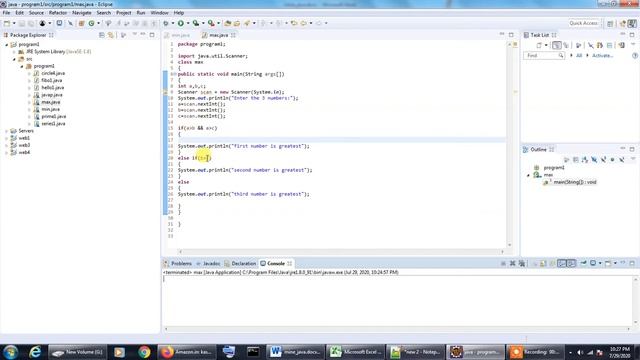The image size is (640, 360).
Task: Expand the web1 project node
Action: [7, 138]
